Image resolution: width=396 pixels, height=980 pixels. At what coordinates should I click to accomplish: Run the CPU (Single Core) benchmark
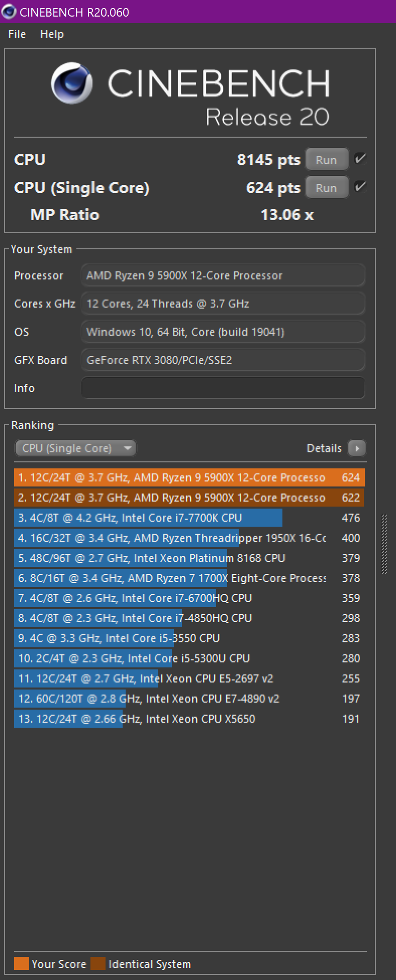(326, 188)
